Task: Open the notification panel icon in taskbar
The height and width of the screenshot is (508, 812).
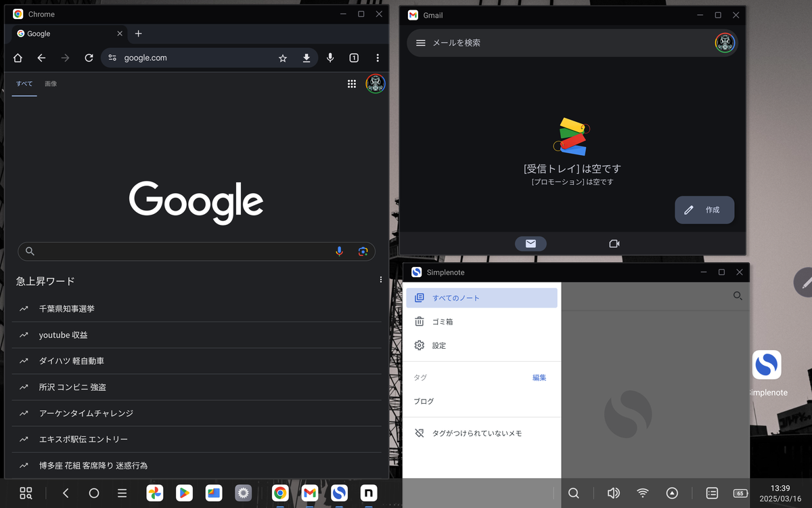Action: tap(712, 493)
